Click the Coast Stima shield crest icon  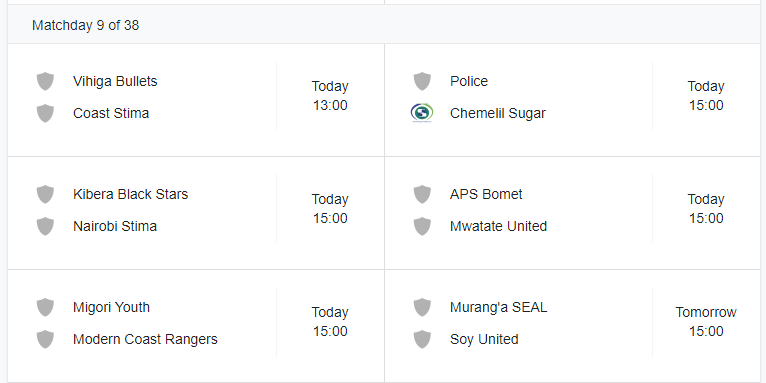pyautogui.click(x=45, y=113)
